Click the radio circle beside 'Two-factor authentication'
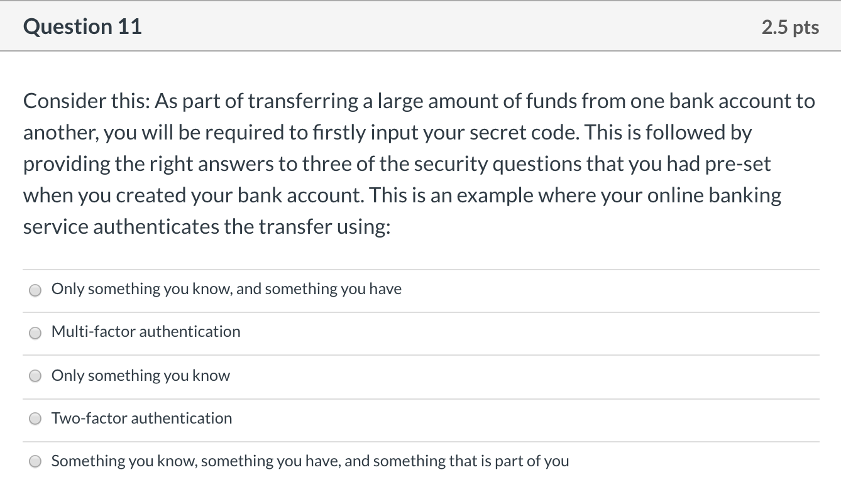Screen dimensions: 841x504 pos(35,419)
